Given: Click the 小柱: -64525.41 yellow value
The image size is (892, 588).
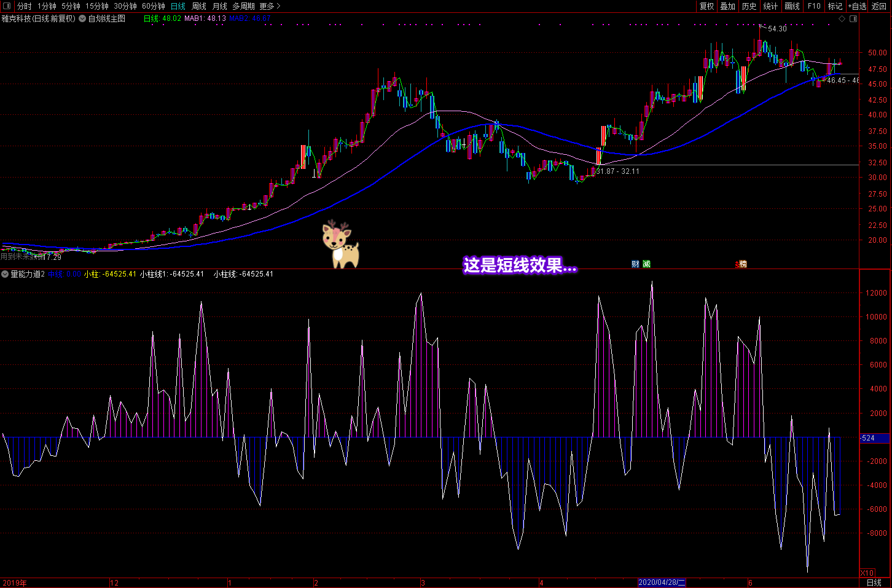Looking at the screenshot, I should pos(110,274).
